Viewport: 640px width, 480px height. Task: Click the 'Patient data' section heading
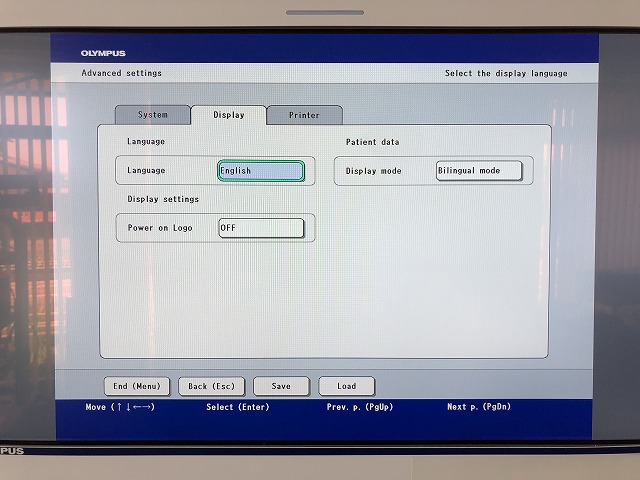373,142
